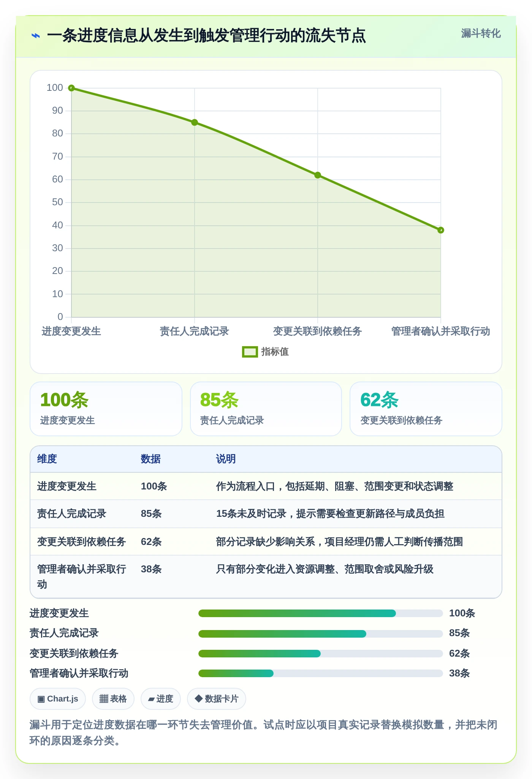Open the 100条 进度变更发生 data card
Screen dimensions: 532x779
click(106, 409)
